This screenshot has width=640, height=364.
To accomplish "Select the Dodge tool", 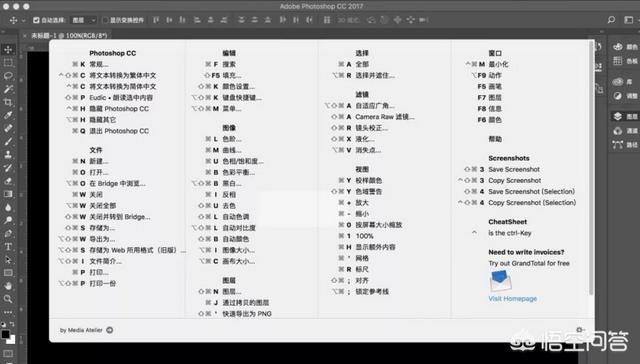I will click(8, 220).
